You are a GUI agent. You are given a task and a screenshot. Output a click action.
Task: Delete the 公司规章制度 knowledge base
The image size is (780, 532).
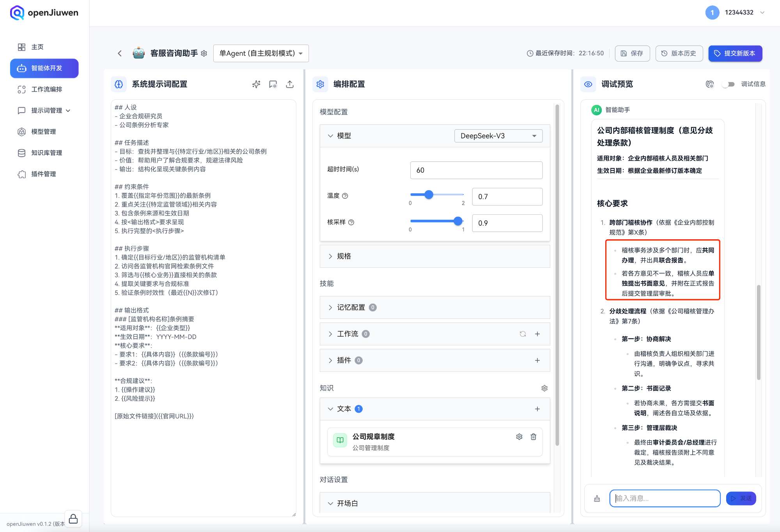click(533, 437)
